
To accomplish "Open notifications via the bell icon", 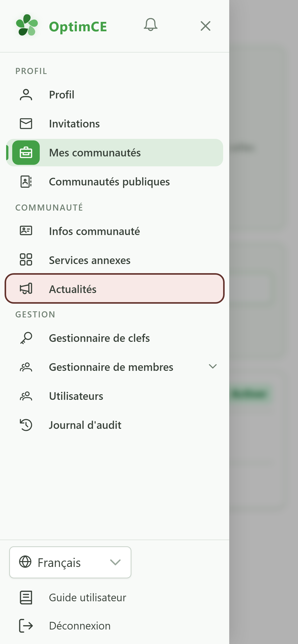I will coord(151,25).
